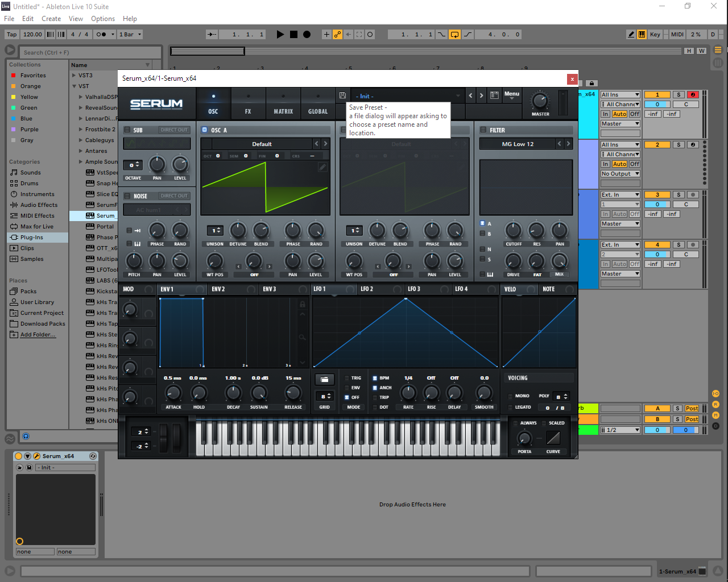Click the Arrangement Record button
This screenshot has width=728, height=582.
coord(307,34)
